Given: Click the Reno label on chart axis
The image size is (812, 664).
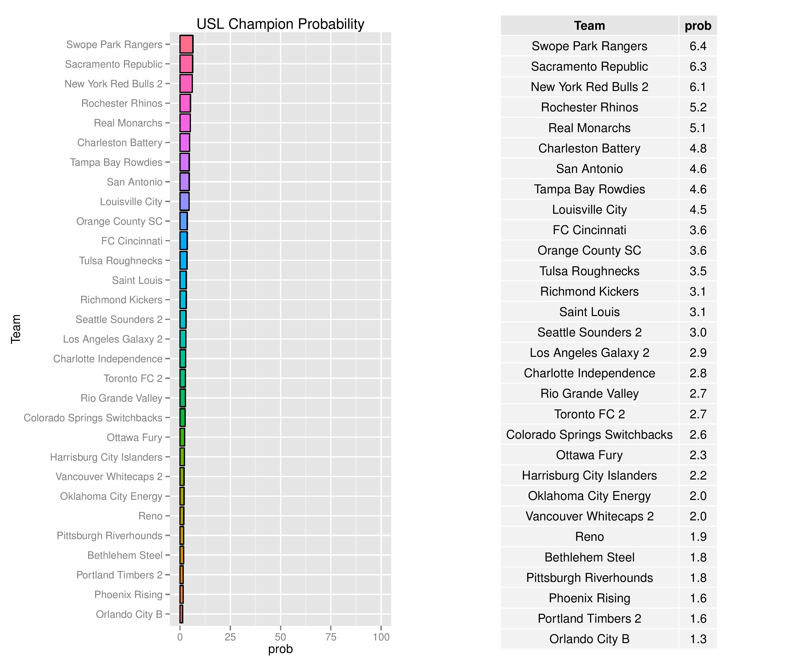Looking at the screenshot, I should pyautogui.click(x=150, y=516).
